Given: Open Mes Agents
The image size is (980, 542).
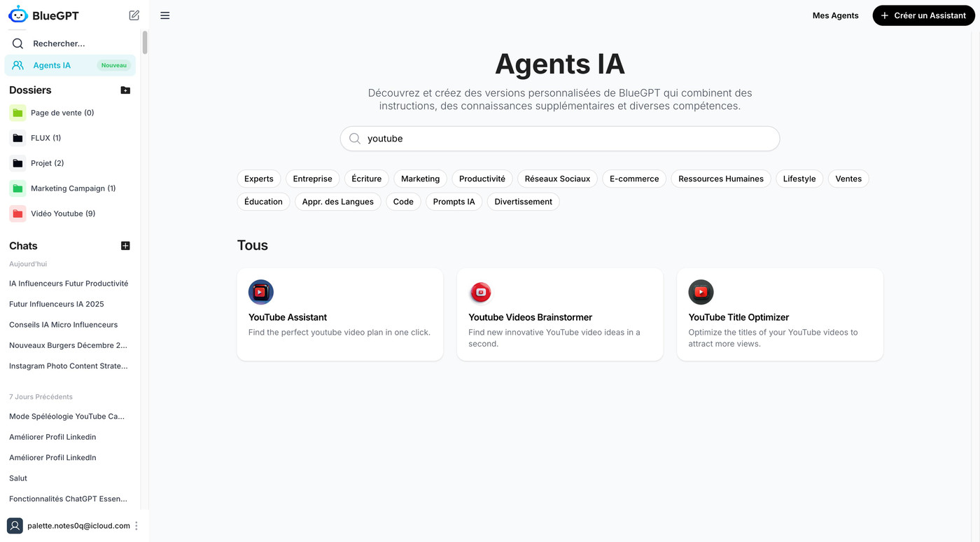Looking at the screenshot, I should 835,15.
